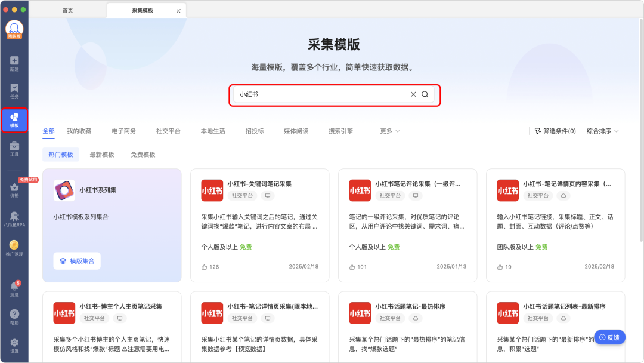Click 小红书笔记评论采集 card logo
This screenshot has width=644, height=363.
pos(360,190)
